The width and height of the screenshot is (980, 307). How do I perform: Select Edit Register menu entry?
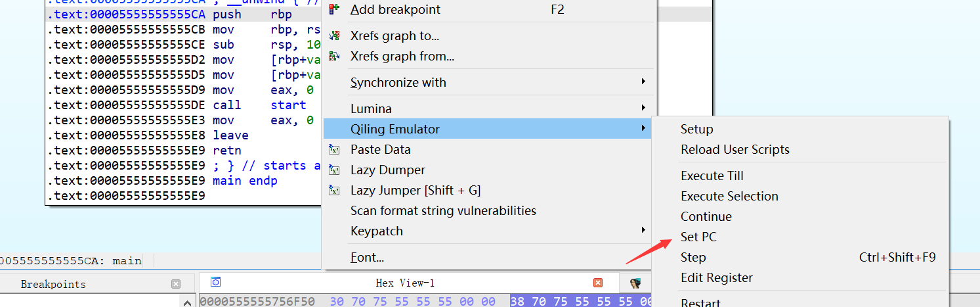(717, 277)
